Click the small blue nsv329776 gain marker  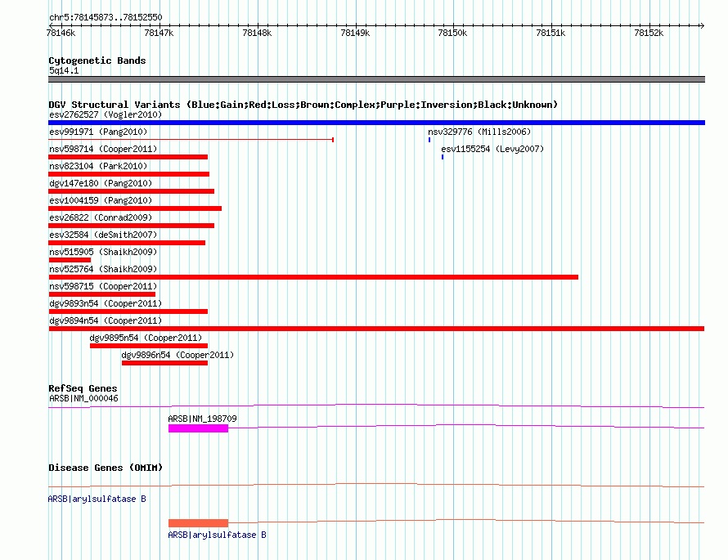click(429, 140)
